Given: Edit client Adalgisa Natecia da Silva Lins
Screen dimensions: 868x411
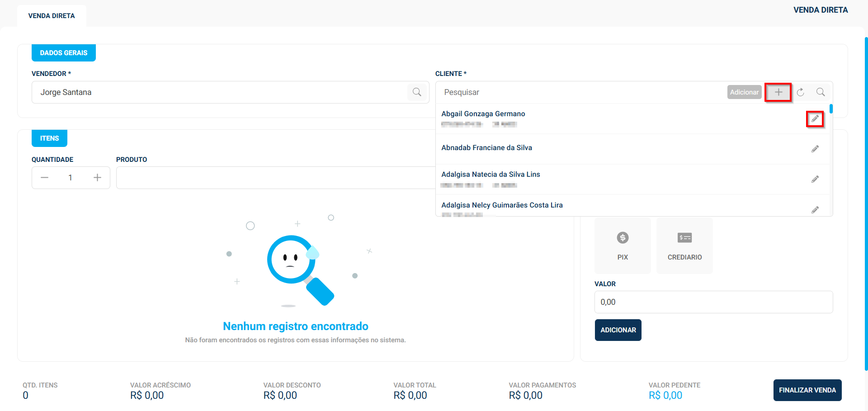Looking at the screenshot, I should [x=815, y=179].
